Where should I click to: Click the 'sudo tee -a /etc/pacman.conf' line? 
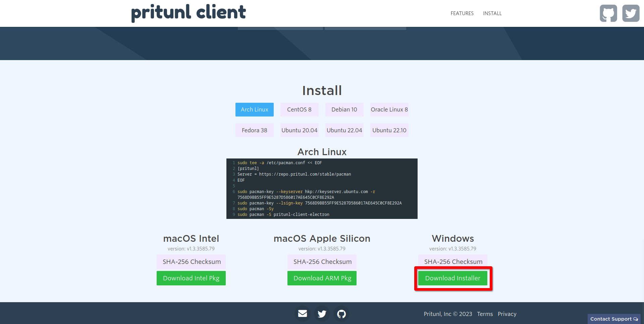280,163
